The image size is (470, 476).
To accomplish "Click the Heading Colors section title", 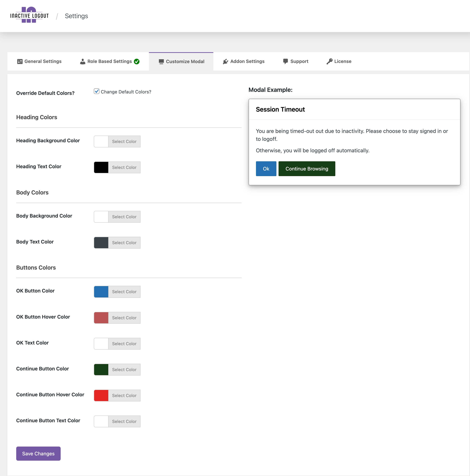I will coord(37,117).
